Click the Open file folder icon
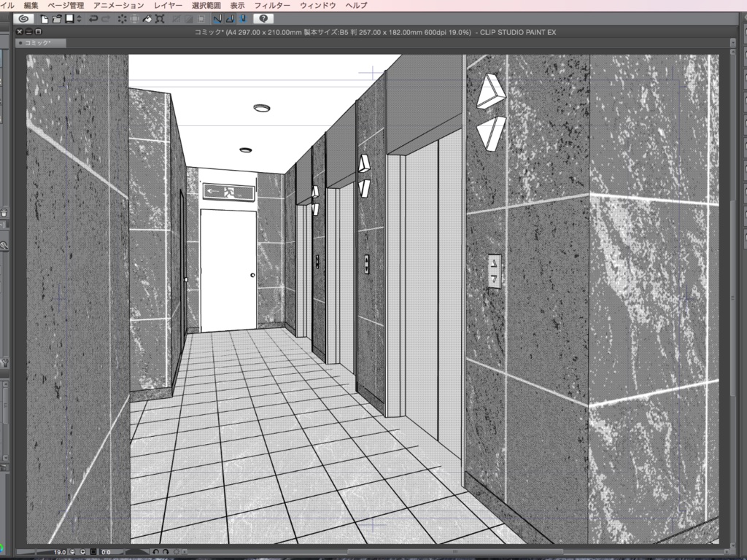 (57, 19)
